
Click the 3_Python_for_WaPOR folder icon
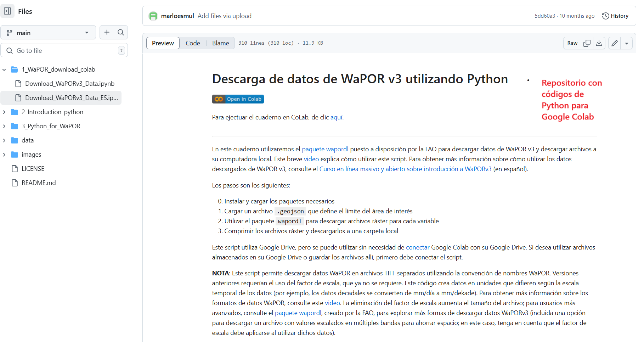15,126
